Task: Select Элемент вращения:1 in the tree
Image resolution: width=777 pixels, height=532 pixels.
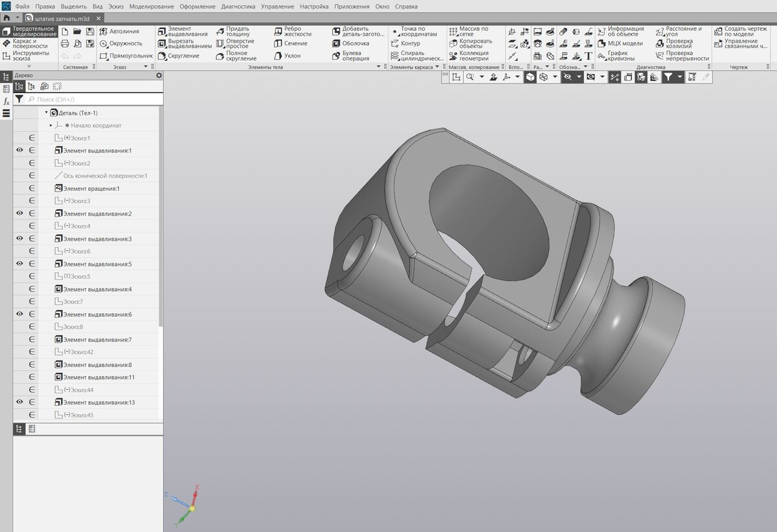Action: [87, 188]
